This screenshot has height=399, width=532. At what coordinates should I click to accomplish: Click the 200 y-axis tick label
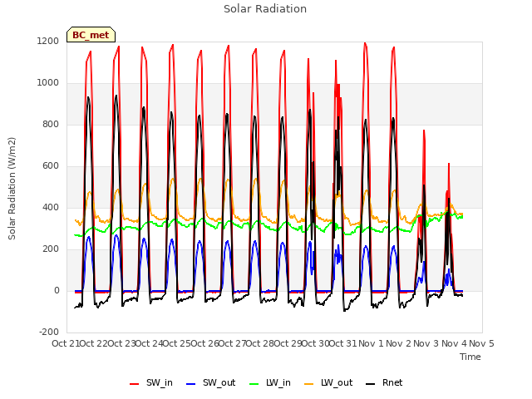click(51, 249)
